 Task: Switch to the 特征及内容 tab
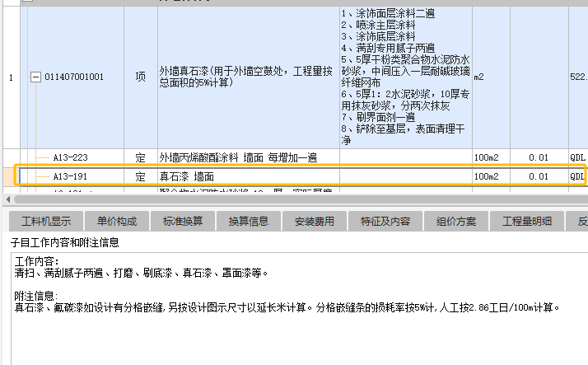click(x=385, y=221)
